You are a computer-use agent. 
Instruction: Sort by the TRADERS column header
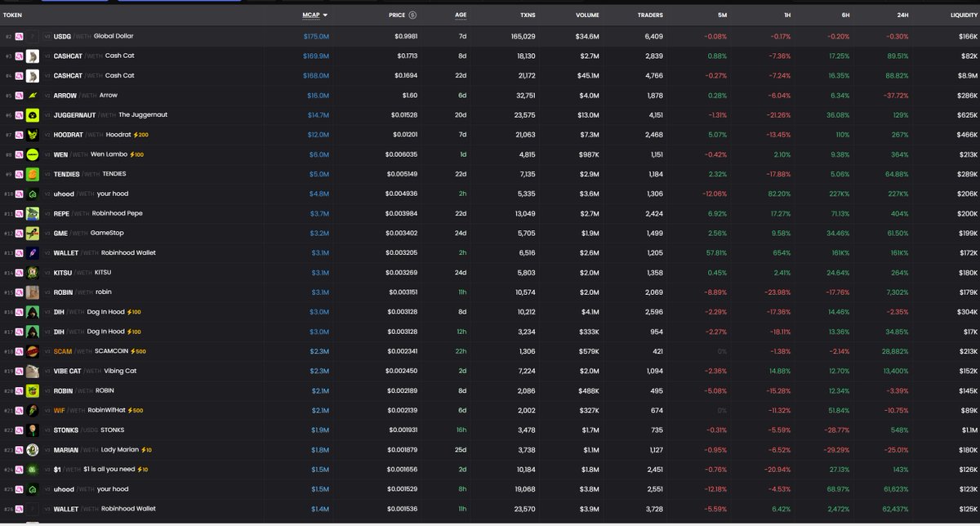tap(650, 15)
